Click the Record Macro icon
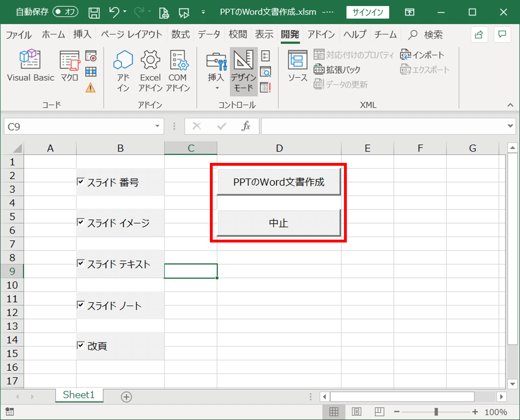The width and height of the screenshot is (520, 420). (x=91, y=56)
